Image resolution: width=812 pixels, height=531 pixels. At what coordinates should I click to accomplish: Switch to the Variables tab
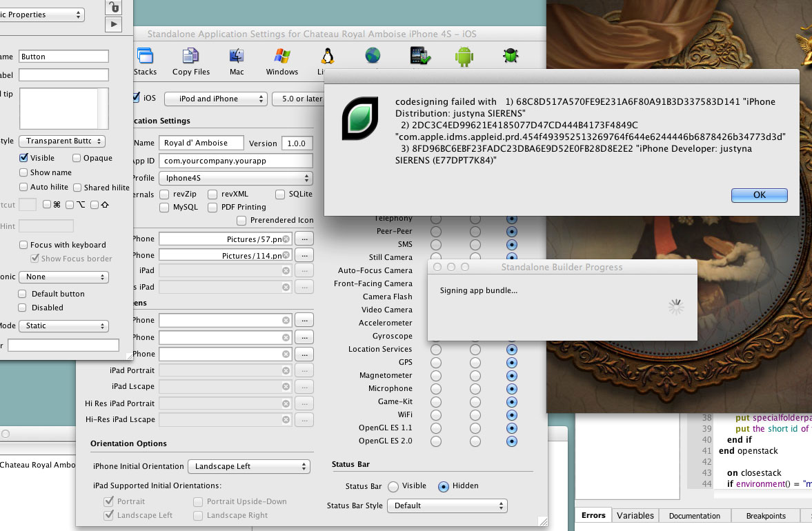coord(635,516)
